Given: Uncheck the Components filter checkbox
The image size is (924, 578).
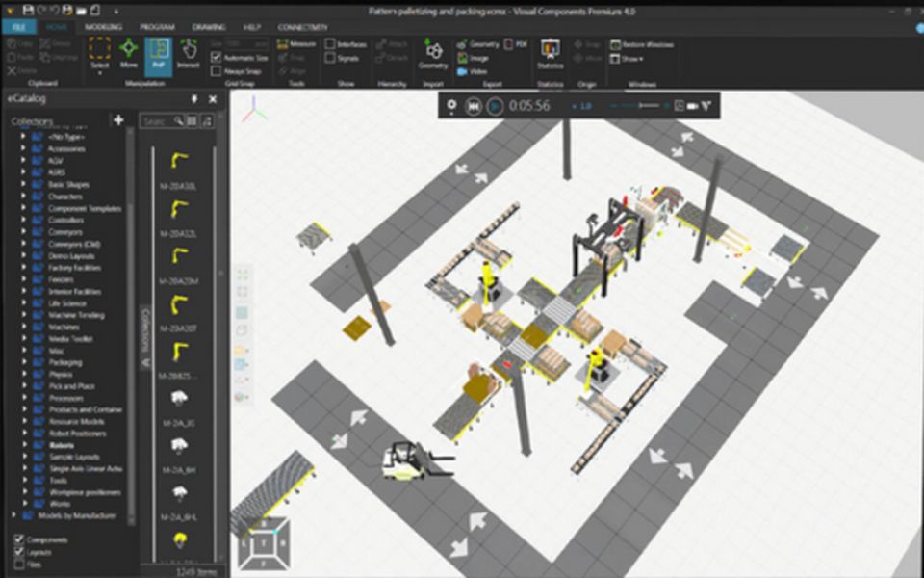Looking at the screenshot, I should click(19, 539).
